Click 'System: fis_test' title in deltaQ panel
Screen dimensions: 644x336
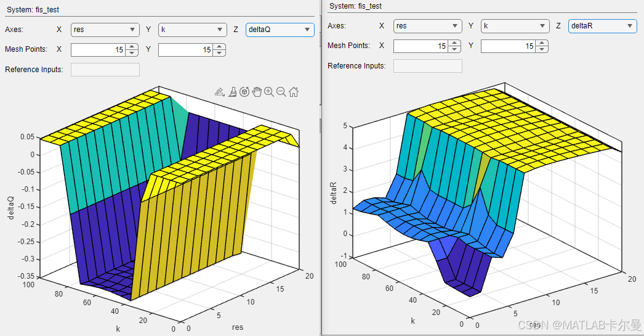(33, 9)
